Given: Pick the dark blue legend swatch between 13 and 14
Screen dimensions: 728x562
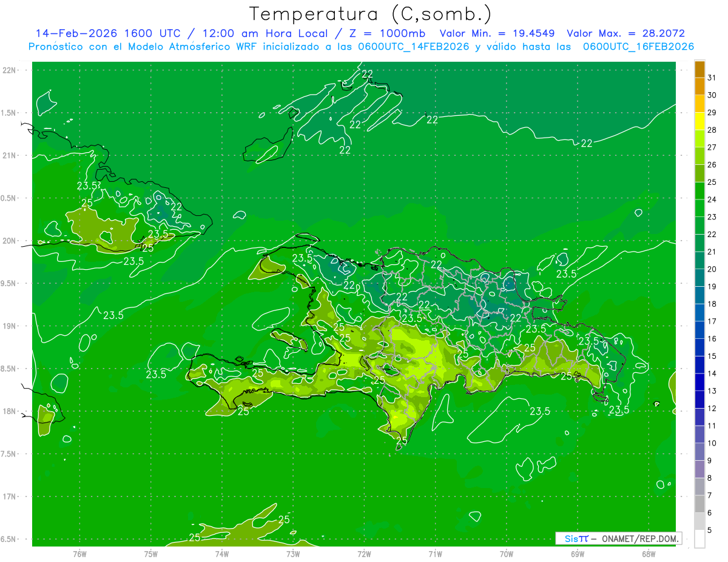Looking at the screenshot, I should pyautogui.click(x=699, y=383).
